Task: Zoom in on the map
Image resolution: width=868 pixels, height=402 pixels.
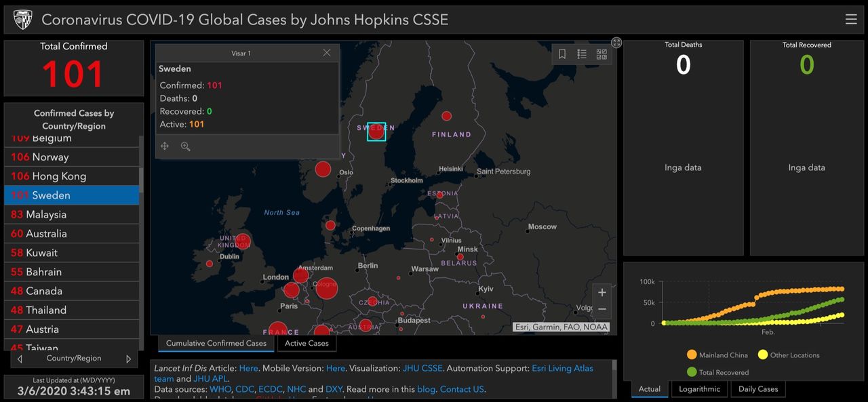Action: click(602, 293)
